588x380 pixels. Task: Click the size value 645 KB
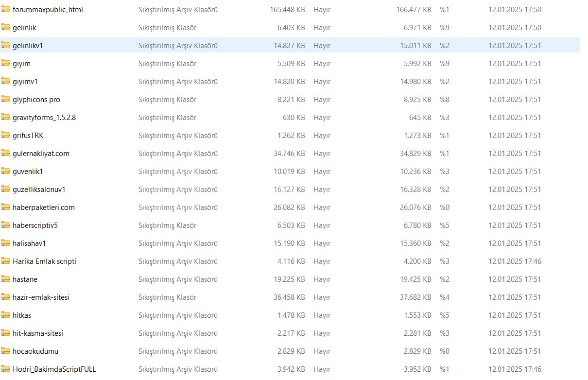tap(420, 118)
